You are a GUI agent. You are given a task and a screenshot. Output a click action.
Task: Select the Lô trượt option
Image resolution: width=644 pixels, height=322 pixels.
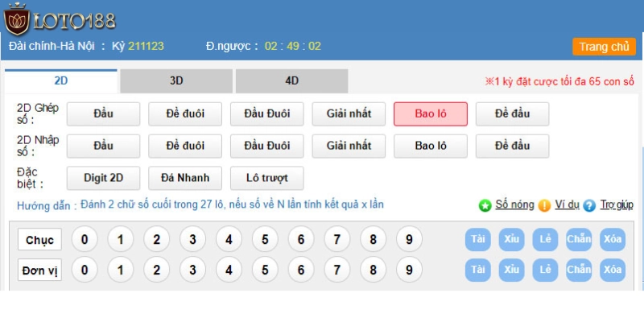[x=266, y=178]
